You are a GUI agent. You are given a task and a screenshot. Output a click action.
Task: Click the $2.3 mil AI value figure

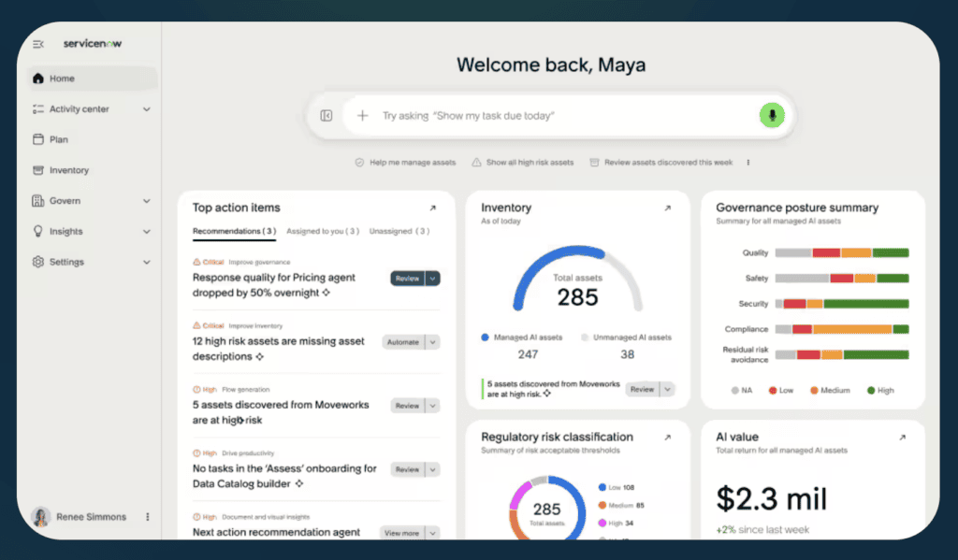pyautogui.click(x=771, y=499)
